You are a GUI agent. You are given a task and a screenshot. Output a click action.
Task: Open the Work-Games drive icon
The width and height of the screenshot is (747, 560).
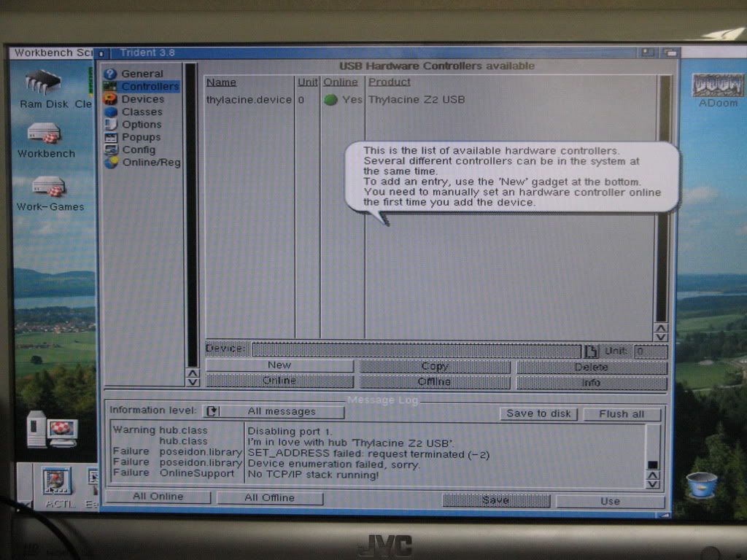pyautogui.click(x=50, y=187)
